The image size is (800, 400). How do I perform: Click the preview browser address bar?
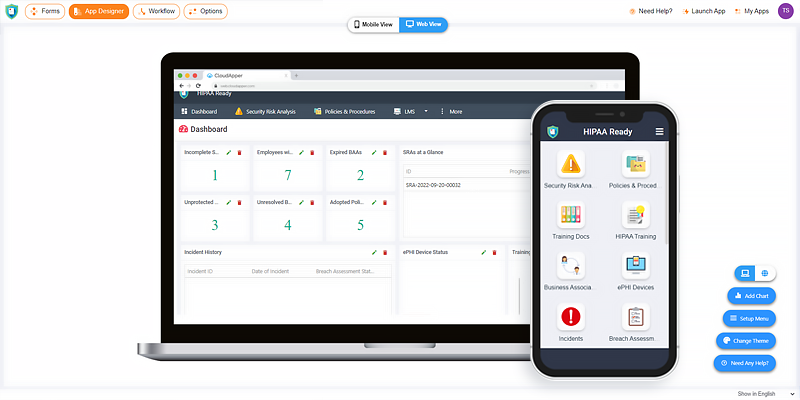pos(403,86)
